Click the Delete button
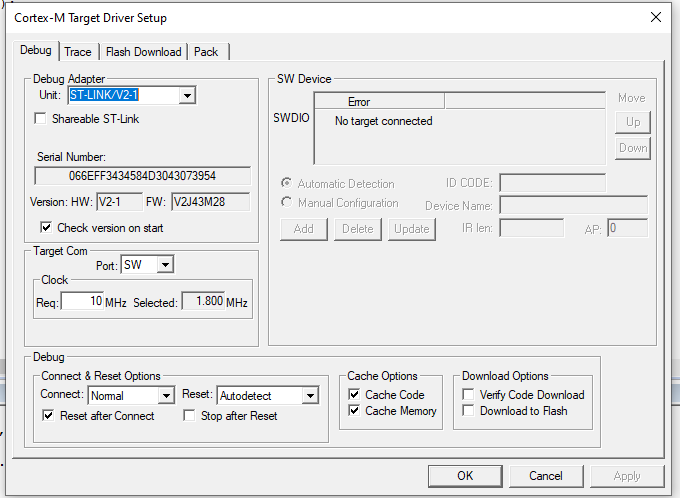 coord(358,229)
